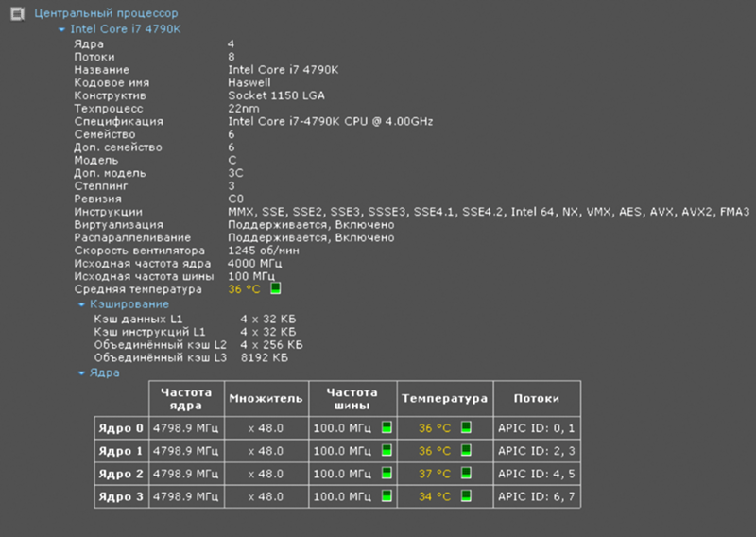Screen dimensions: 756x537
Task: Click the 4000 МГц stock core frequency value
Action: (254, 264)
